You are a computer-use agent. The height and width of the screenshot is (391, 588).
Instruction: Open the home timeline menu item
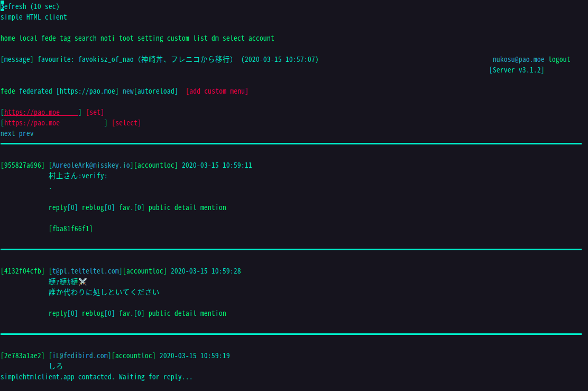(x=8, y=38)
